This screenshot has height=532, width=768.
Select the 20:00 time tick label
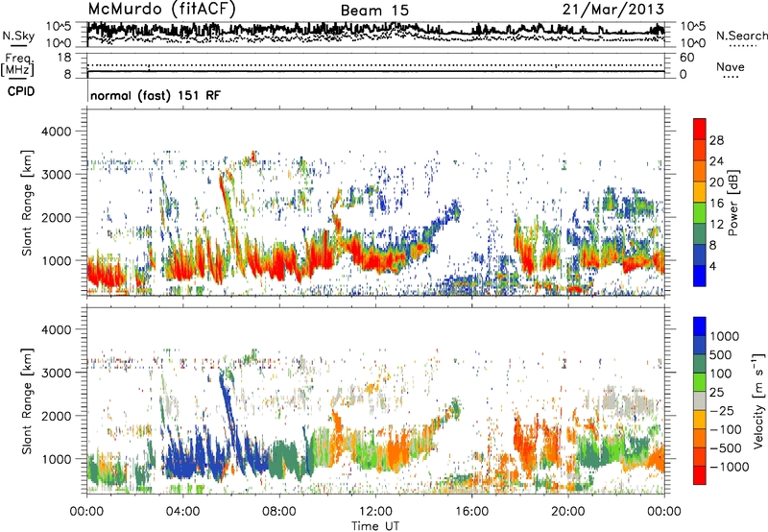click(567, 512)
